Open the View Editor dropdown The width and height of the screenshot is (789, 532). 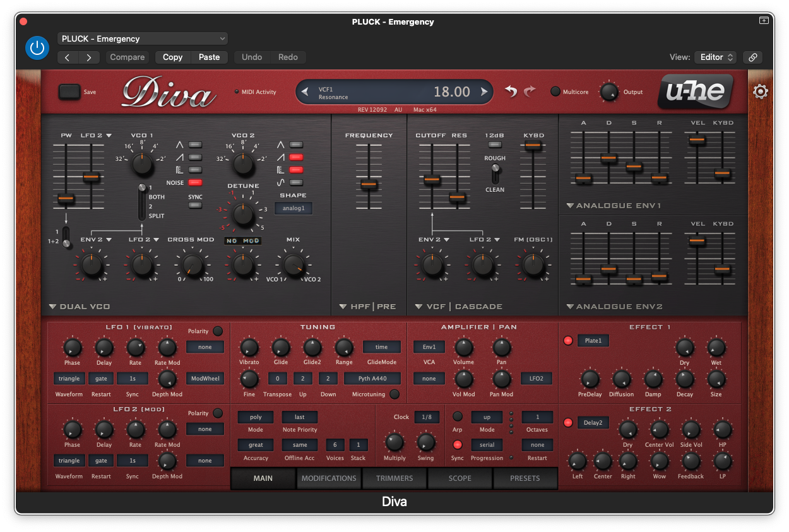(x=715, y=57)
